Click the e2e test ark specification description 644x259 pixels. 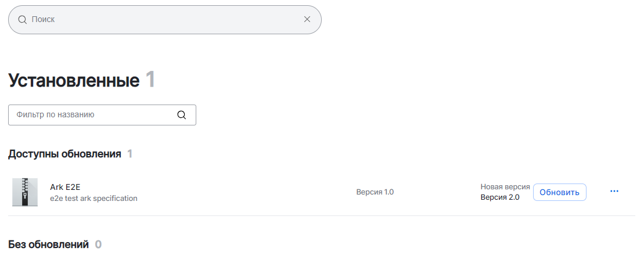[x=93, y=198]
